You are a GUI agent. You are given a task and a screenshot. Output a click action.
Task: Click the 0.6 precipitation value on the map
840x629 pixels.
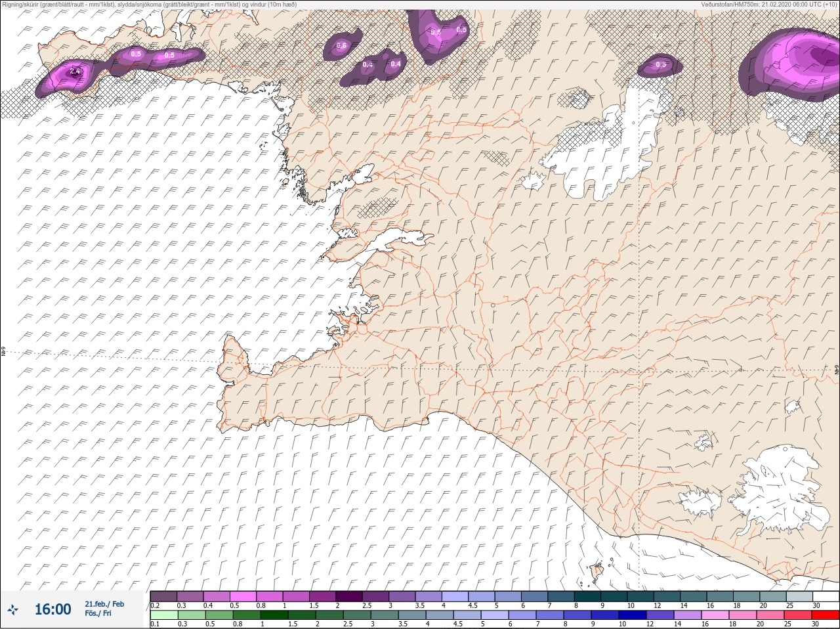point(341,45)
